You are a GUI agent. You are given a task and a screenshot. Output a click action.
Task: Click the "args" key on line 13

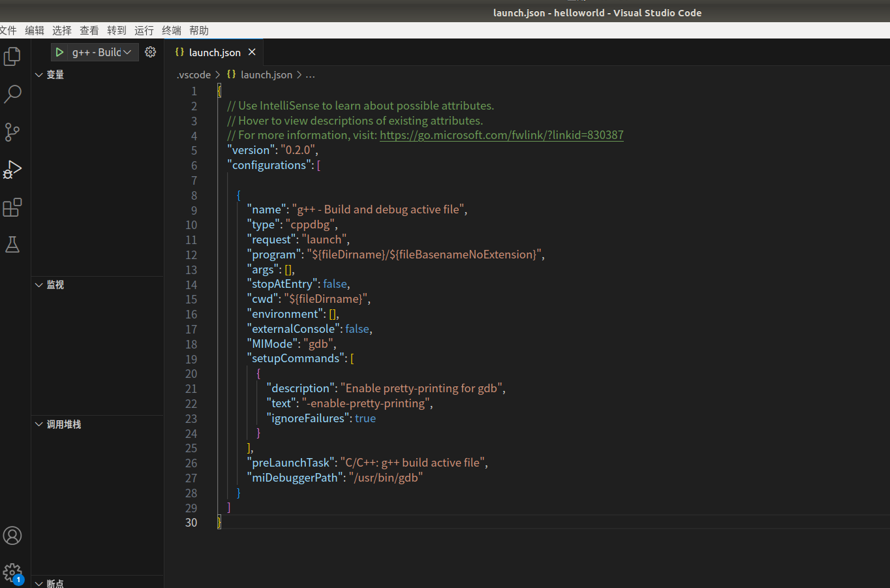pos(263,270)
